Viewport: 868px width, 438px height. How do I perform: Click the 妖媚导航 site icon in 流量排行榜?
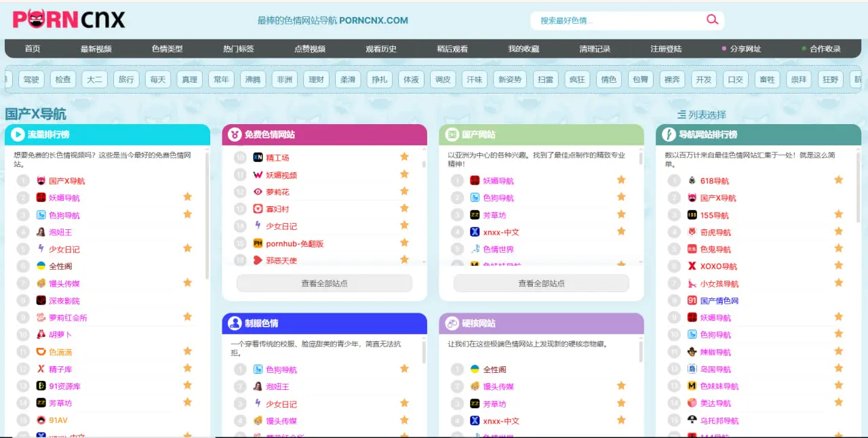point(41,197)
